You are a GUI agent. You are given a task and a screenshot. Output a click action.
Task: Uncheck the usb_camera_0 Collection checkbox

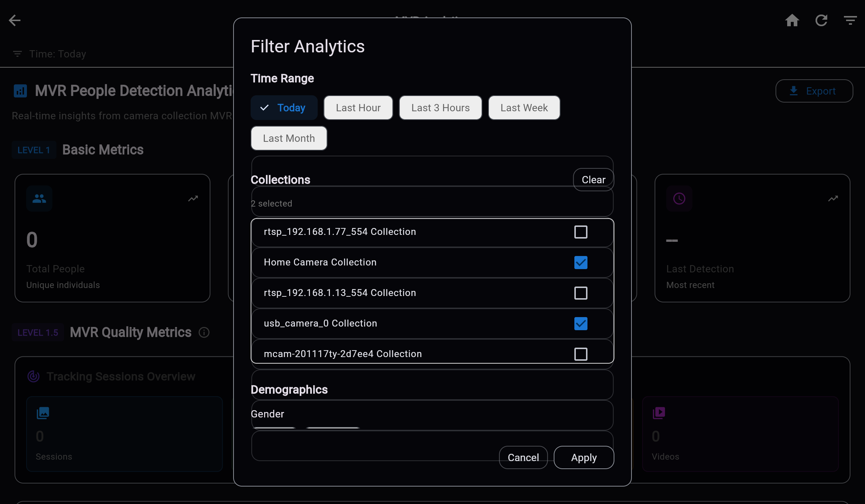click(x=581, y=323)
